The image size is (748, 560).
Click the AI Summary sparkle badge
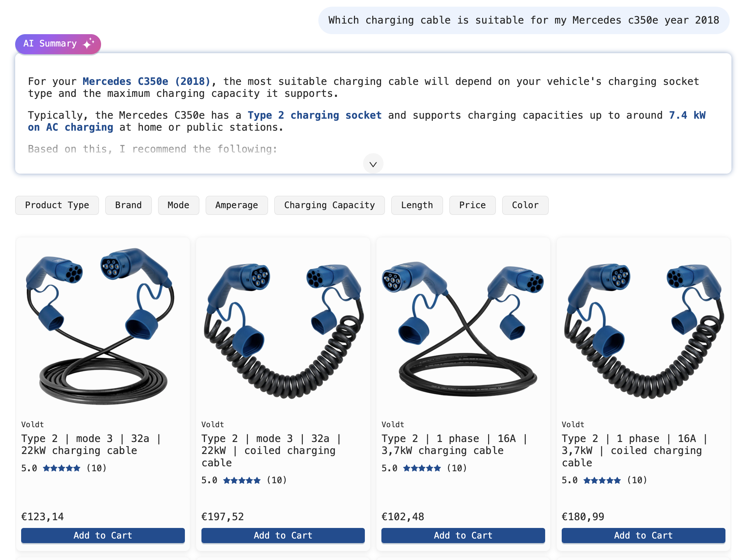click(x=58, y=44)
